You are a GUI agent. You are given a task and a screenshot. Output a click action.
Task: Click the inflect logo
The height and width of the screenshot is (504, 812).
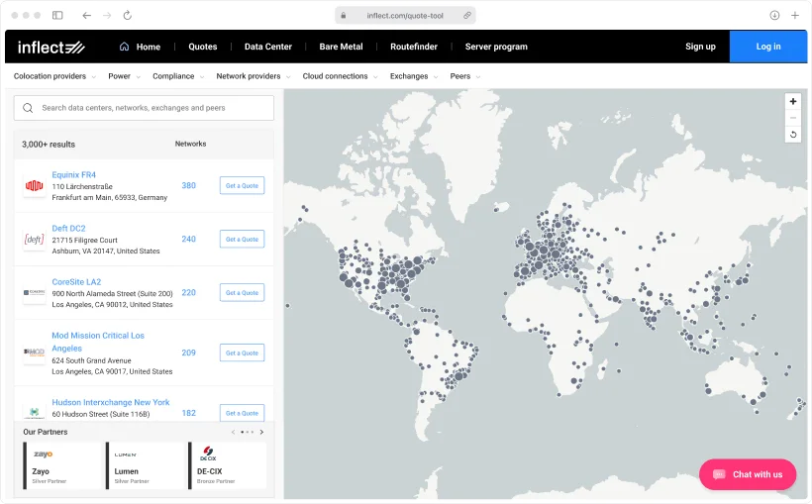[51, 48]
